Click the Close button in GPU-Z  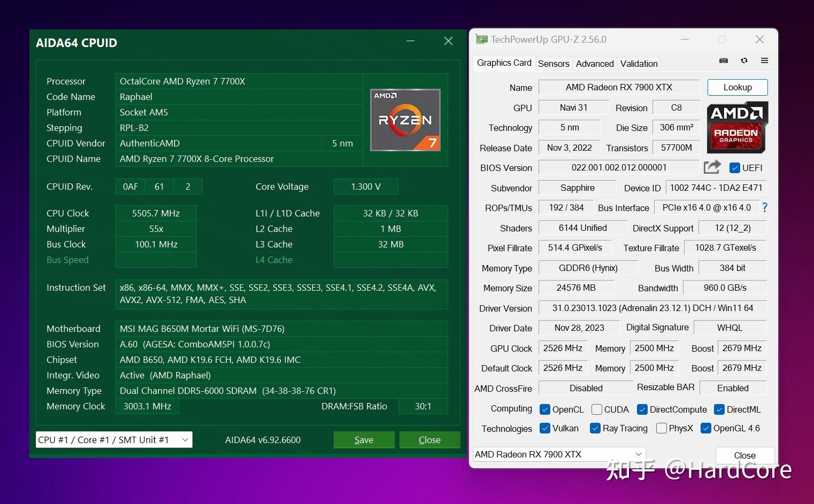pyautogui.click(x=744, y=455)
